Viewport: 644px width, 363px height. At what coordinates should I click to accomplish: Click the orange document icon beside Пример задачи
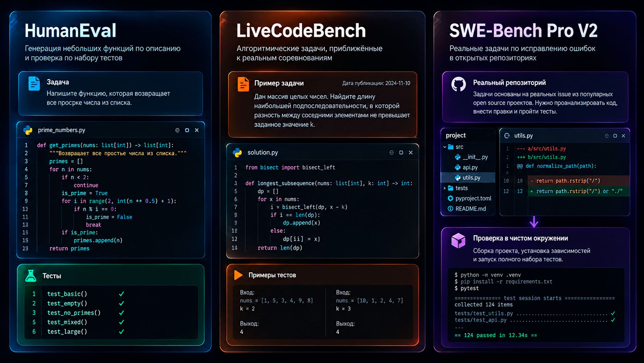[243, 84]
